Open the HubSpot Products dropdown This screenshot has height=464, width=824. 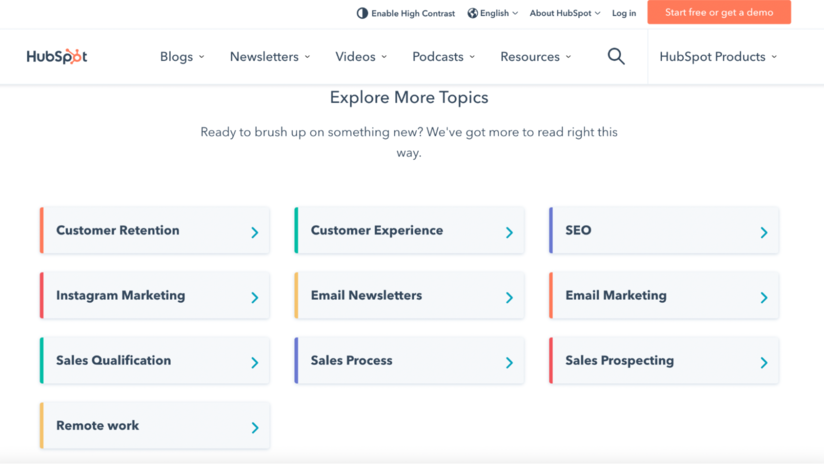tap(718, 57)
